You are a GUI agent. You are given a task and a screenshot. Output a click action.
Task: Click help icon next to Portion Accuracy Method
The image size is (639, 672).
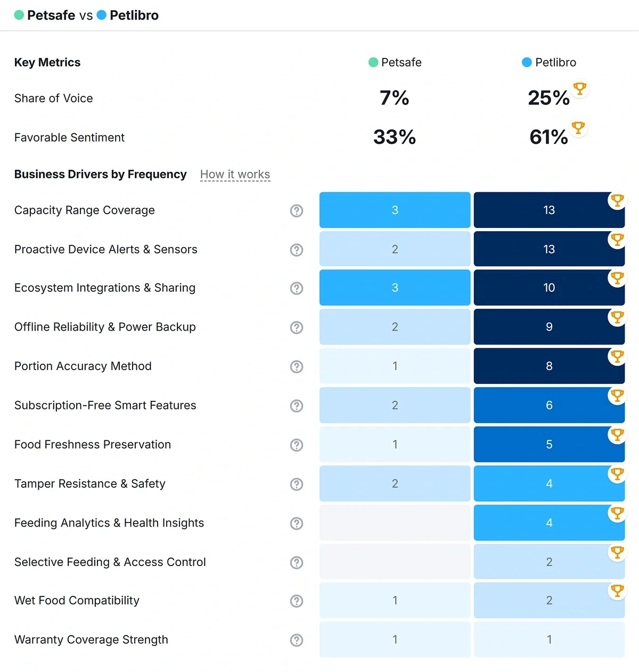(x=297, y=367)
